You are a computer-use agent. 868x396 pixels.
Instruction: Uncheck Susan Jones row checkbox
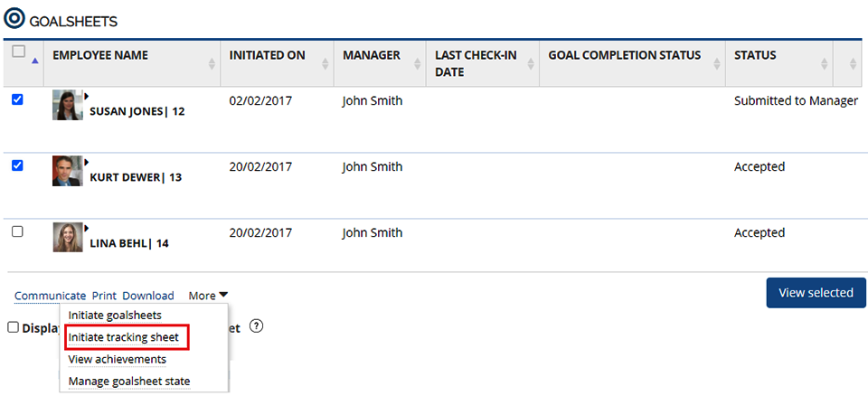point(17,99)
